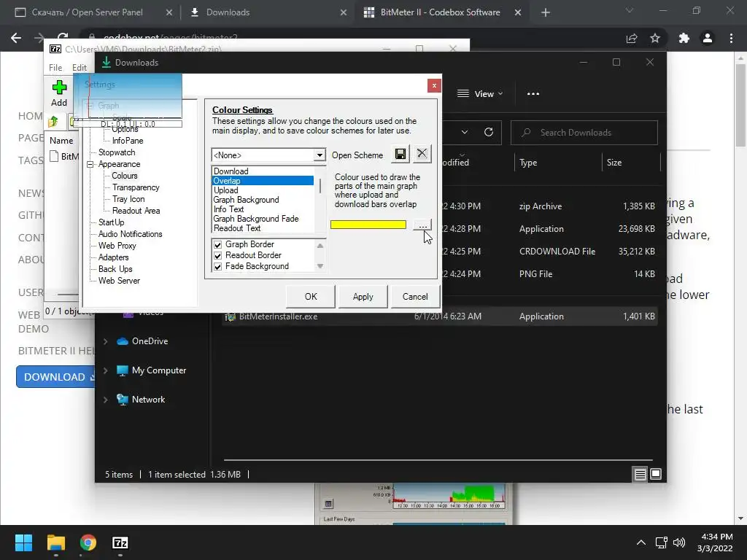The width and height of the screenshot is (747, 560).
Task: Open Chrome extensions puzzle icon
Action: [x=684, y=39]
